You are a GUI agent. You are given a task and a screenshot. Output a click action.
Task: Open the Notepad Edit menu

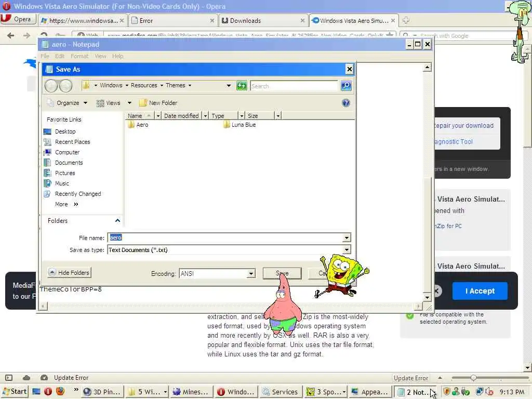click(x=60, y=56)
